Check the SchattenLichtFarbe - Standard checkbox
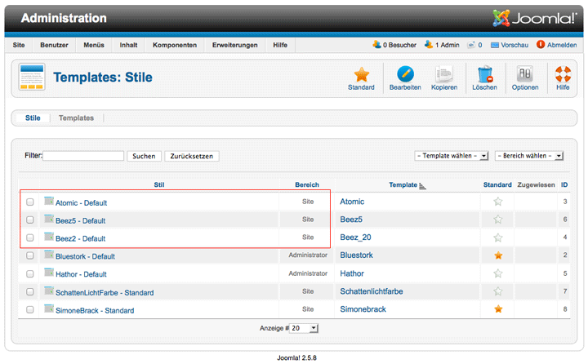The width and height of the screenshot is (588, 364). point(30,291)
